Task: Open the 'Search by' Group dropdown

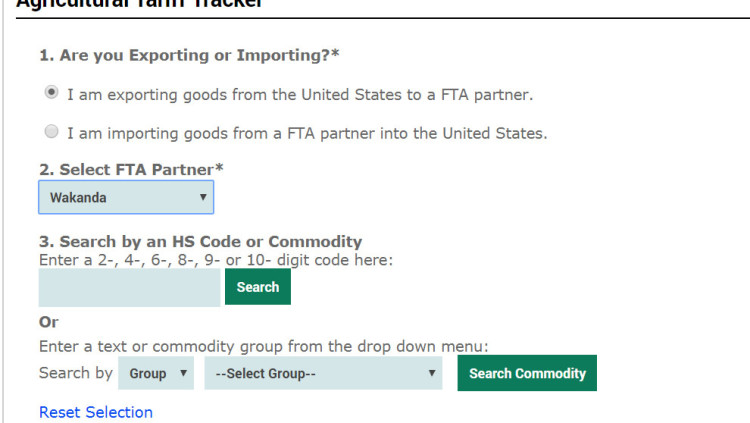Action: (x=156, y=373)
